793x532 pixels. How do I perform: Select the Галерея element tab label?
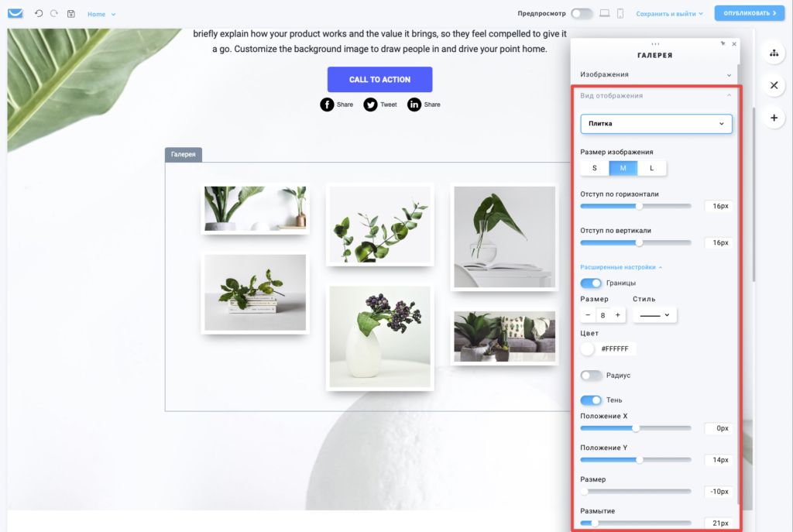coord(183,155)
